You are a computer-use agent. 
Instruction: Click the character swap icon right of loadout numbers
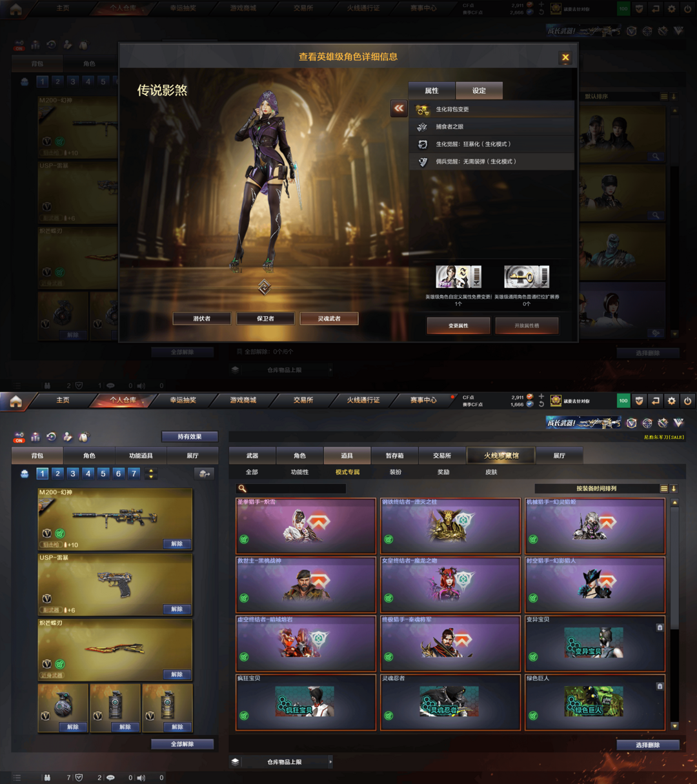point(204,474)
